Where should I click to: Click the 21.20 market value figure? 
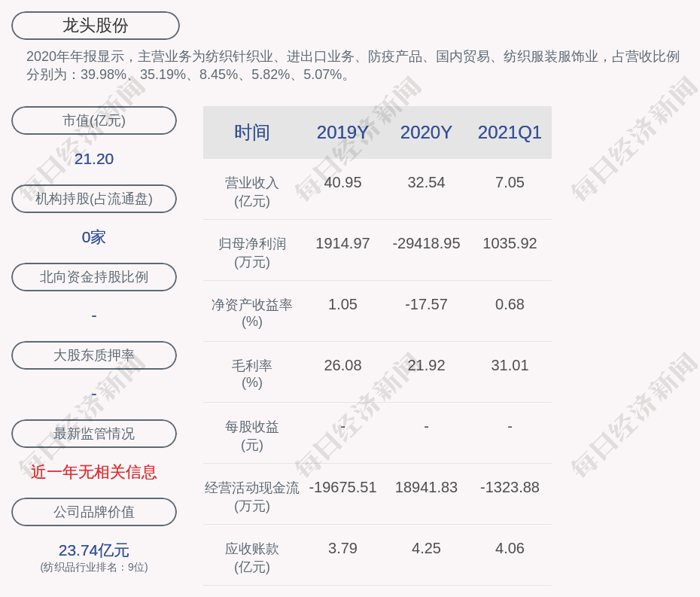[x=94, y=159]
